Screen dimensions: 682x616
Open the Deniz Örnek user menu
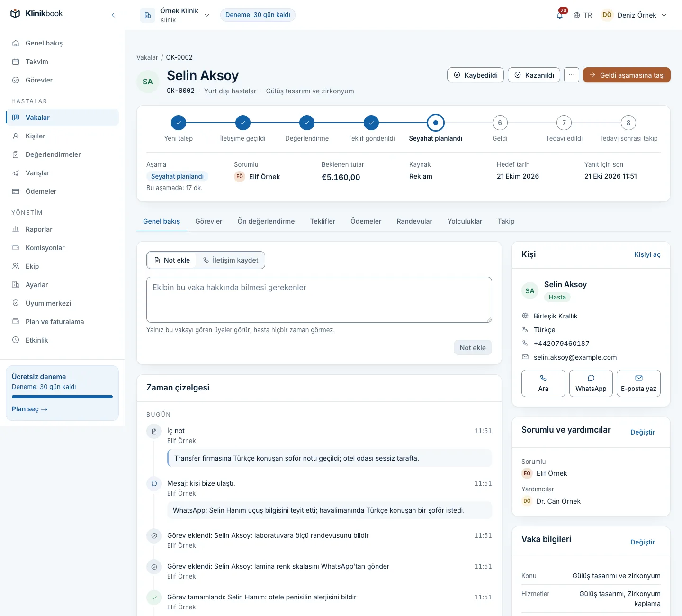[x=634, y=15]
